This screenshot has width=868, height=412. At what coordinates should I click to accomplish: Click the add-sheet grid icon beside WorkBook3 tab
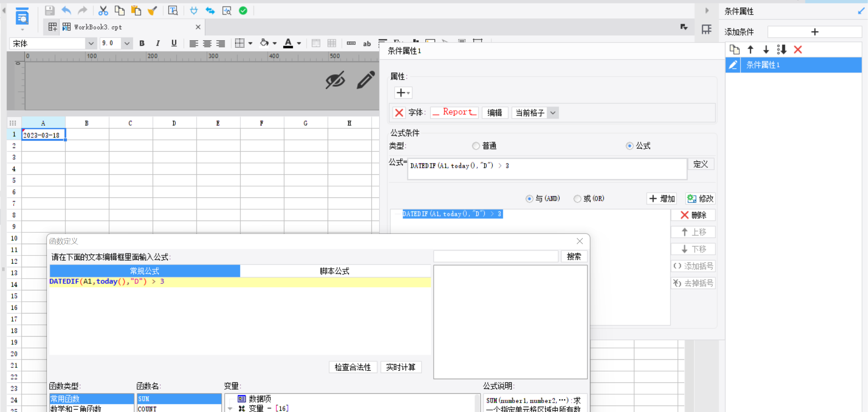pyautogui.click(x=53, y=27)
